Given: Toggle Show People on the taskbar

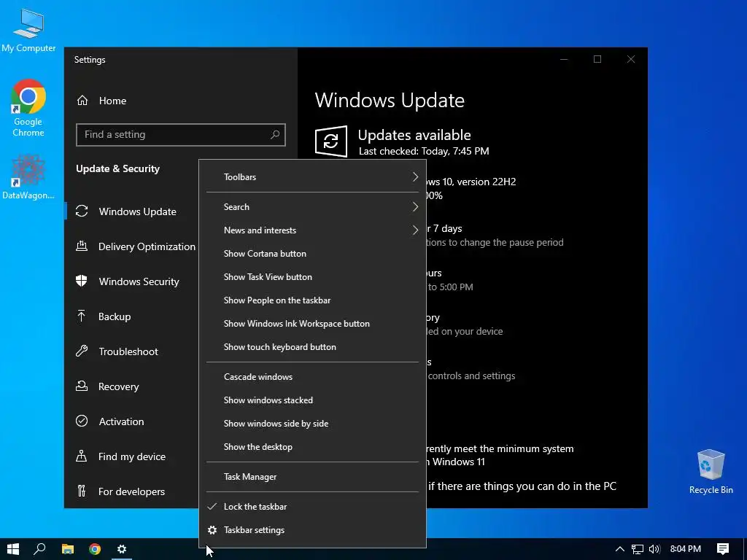Looking at the screenshot, I should coord(312,300).
